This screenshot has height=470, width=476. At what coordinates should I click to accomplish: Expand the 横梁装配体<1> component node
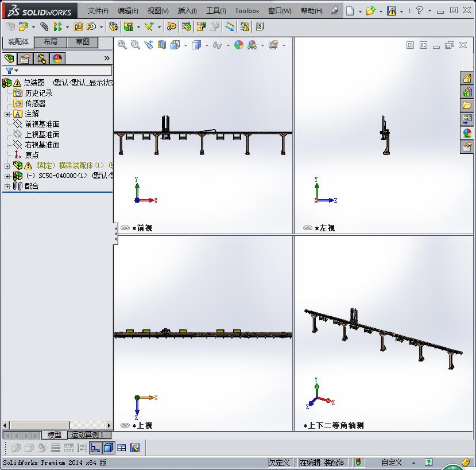pos(7,166)
